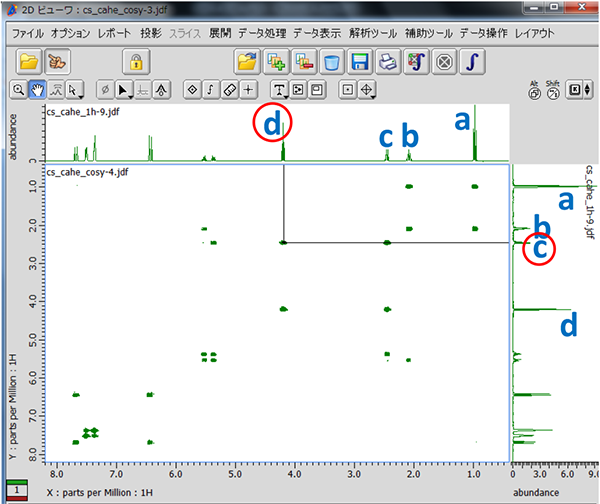
Task: Expand the text annotation tool dropdown
Action: 282,90
